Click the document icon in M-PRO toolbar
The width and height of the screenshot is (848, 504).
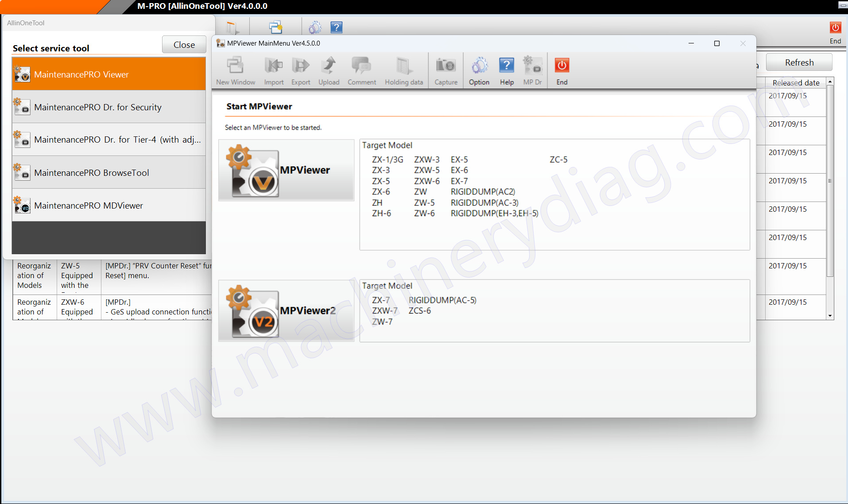point(232,28)
